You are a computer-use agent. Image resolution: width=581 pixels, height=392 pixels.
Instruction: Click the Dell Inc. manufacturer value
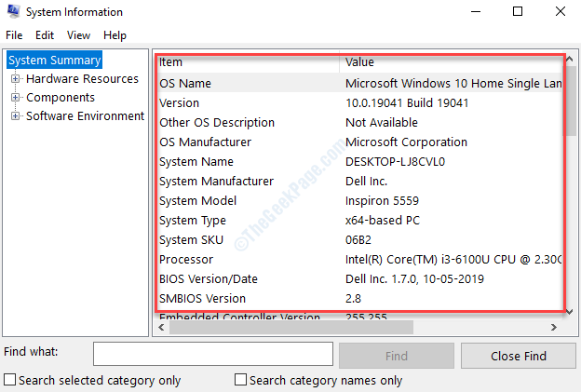[366, 182]
